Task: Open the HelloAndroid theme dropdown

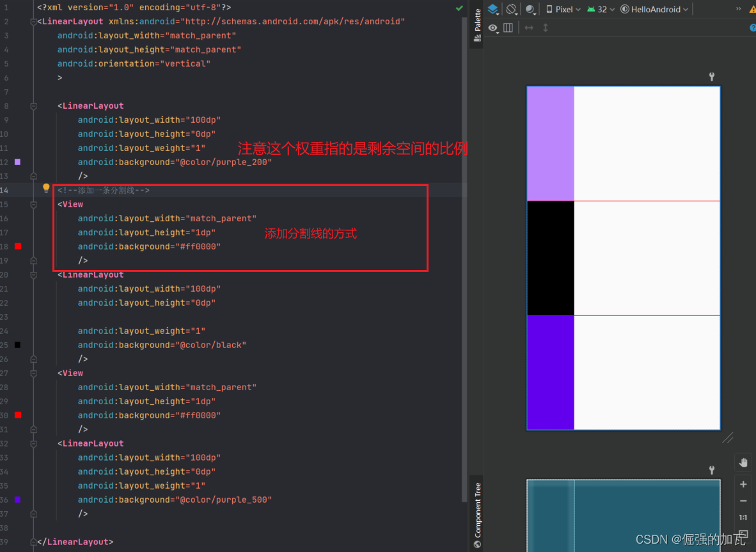Action: click(x=654, y=9)
